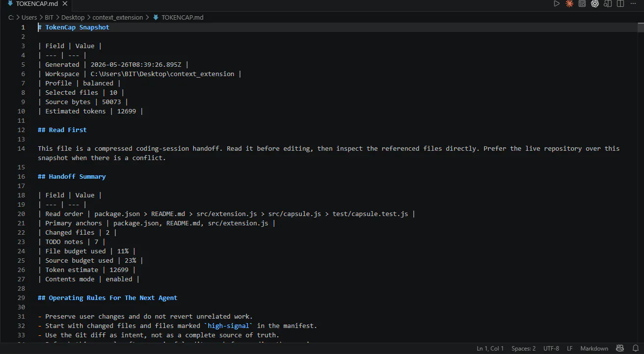This screenshot has height=354, width=644.
Task: Change the LF end-of-line sequence
Action: (x=570, y=349)
